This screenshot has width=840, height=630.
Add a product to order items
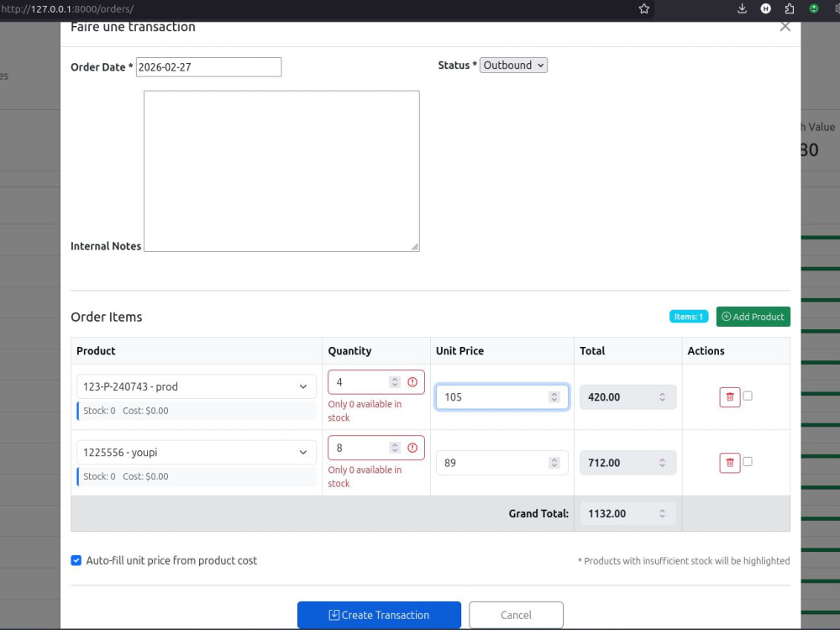pyautogui.click(x=753, y=317)
